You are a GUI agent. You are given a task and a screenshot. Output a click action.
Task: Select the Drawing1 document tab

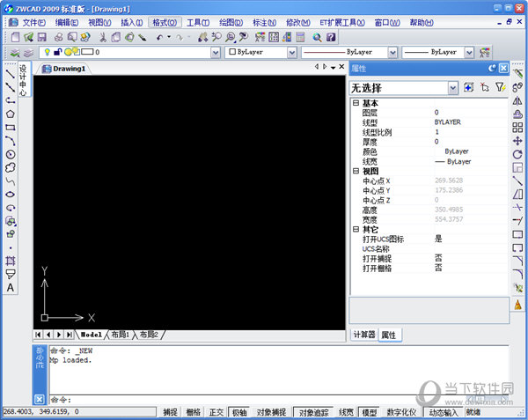pyautogui.click(x=63, y=69)
